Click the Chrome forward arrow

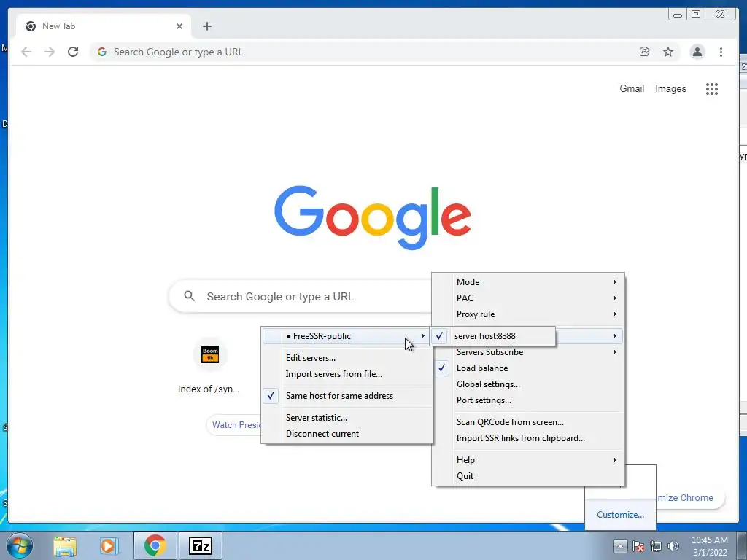(x=50, y=52)
